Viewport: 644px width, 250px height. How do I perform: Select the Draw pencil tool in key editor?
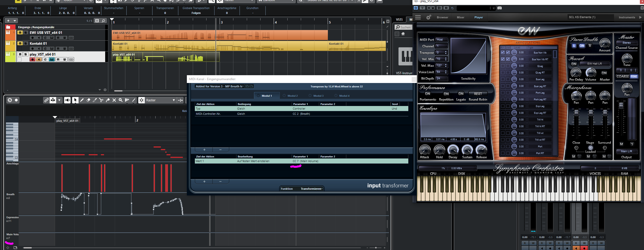[x=82, y=100]
